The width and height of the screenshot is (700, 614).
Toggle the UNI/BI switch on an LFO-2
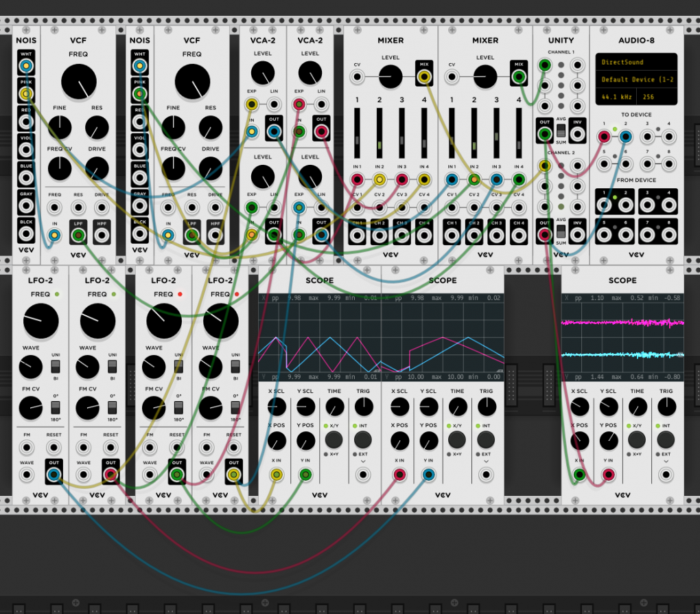coord(57,366)
